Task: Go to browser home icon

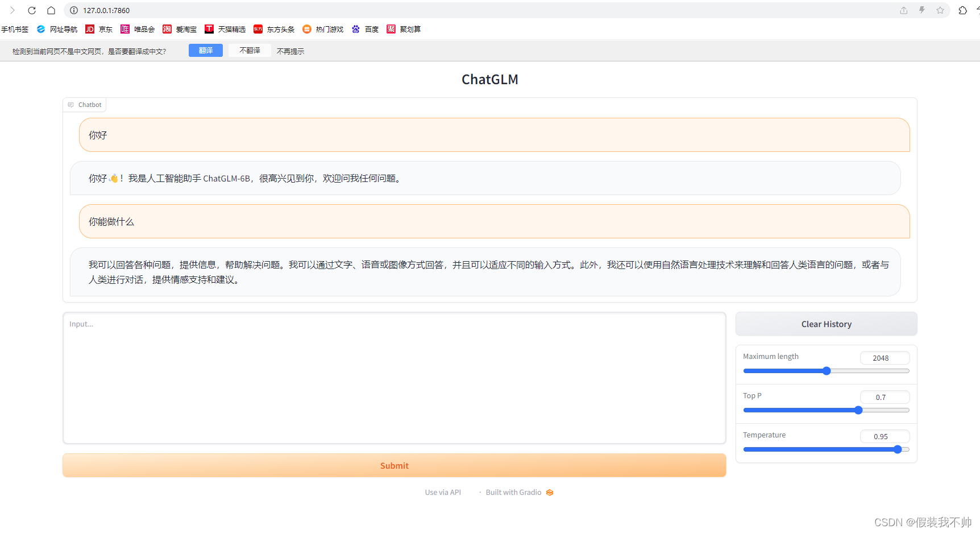Action: click(51, 10)
